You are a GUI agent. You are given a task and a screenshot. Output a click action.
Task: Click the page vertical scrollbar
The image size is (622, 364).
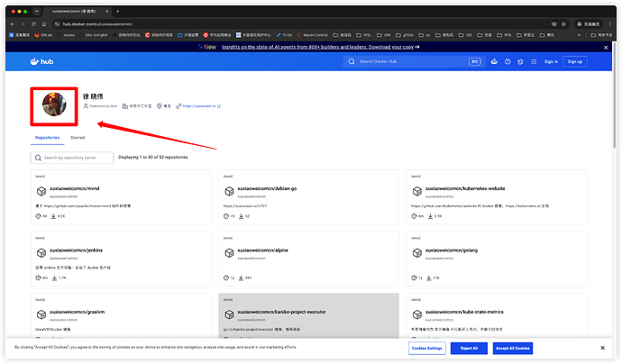tap(615, 96)
